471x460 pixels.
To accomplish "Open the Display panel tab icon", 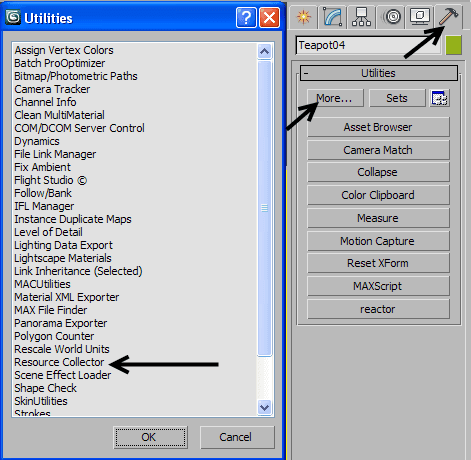I will click(419, 17).
